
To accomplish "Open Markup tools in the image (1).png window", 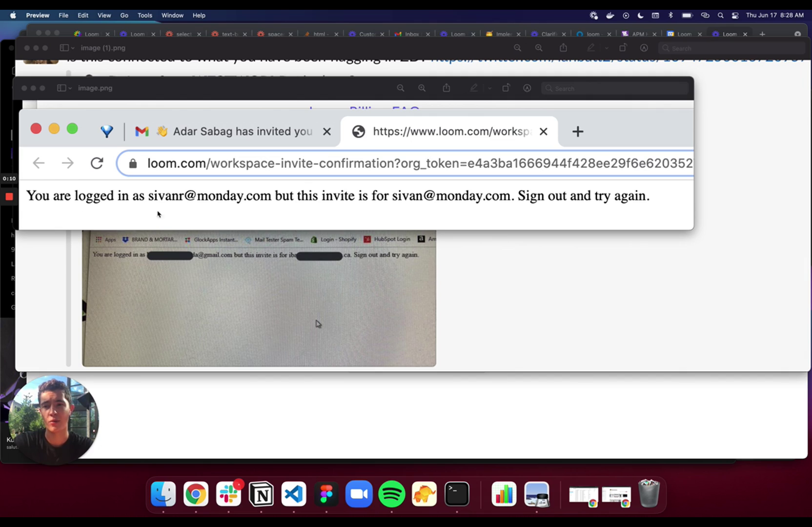I will point(644,48).
